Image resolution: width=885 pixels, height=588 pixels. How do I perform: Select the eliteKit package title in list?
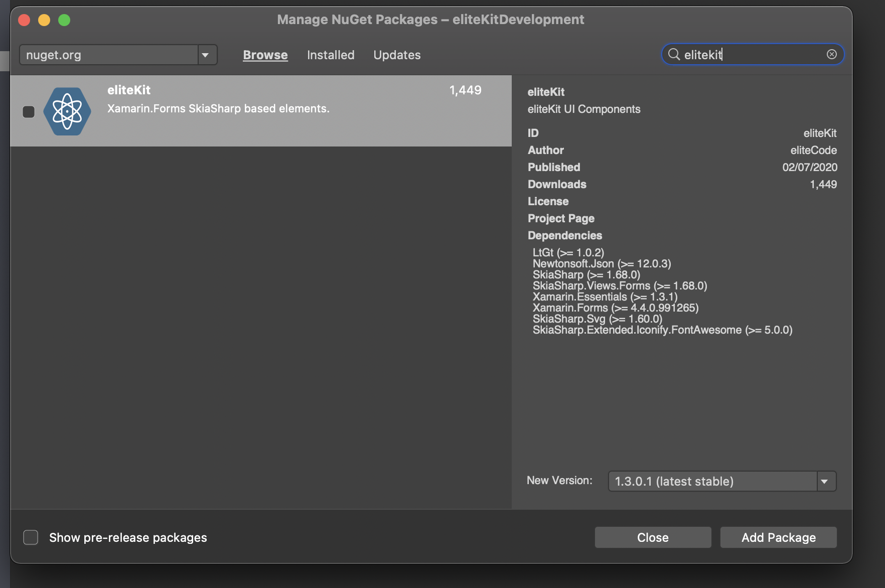(129, 90)
